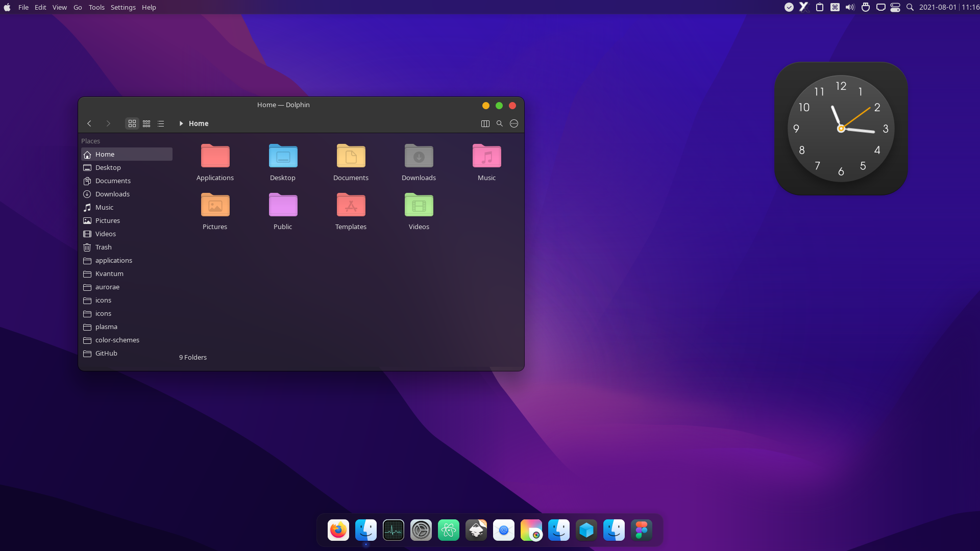Switch to Compact view mode
Screen dimensions: 980x551
point(146,123)
